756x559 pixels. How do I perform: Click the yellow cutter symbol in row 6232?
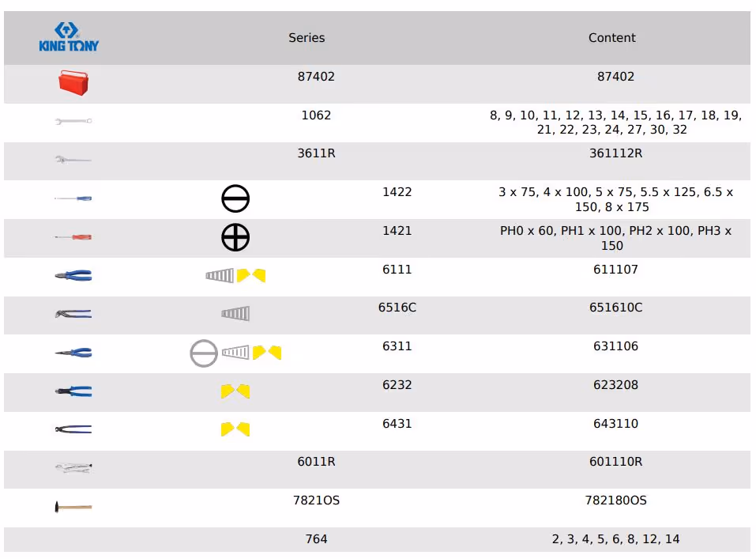[235, 391]
